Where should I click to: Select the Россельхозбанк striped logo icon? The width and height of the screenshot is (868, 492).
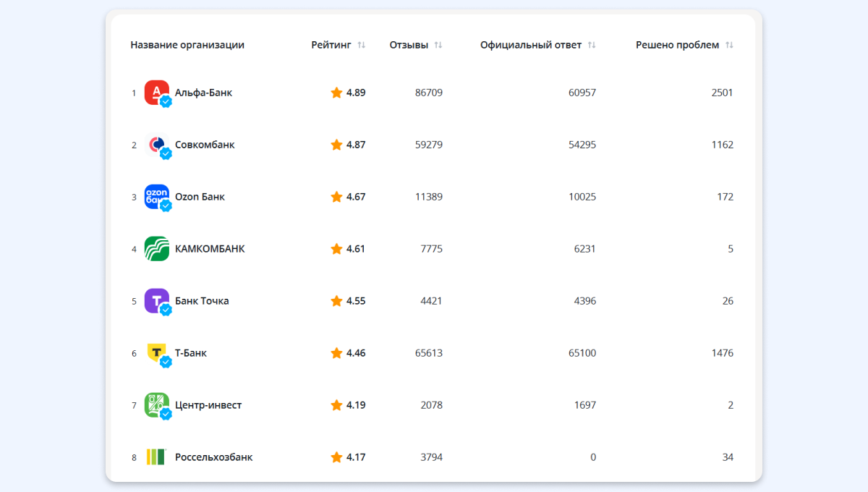coord(156,457)
